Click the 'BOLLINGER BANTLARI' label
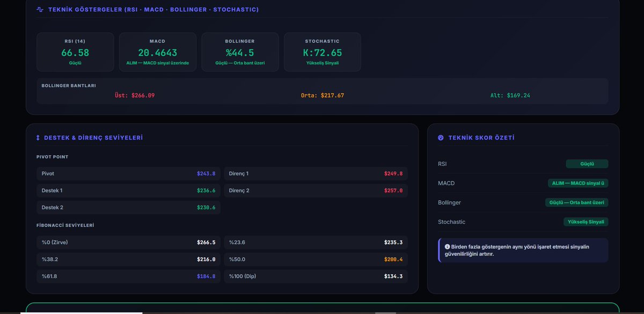644x314 pixels. [x=69, y=85]
